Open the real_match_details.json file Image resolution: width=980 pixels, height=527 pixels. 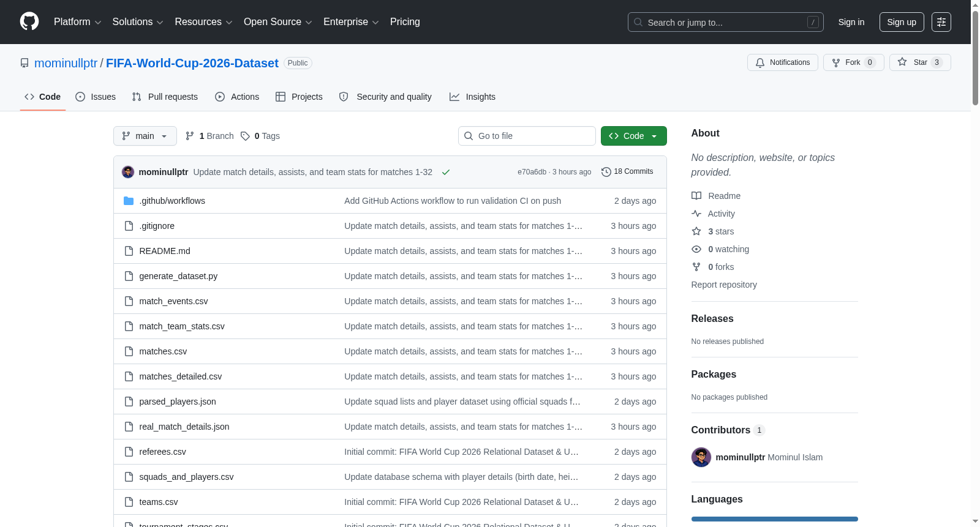coord(184,427)
